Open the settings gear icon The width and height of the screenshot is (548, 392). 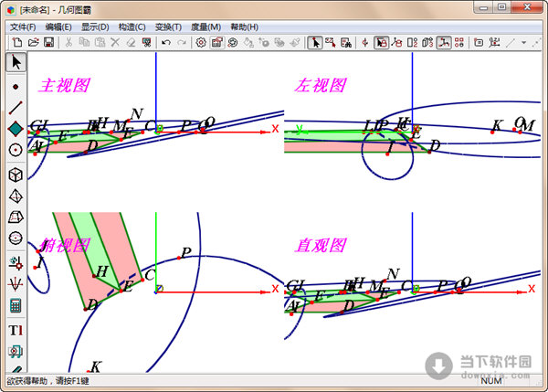tap(201, 43)
